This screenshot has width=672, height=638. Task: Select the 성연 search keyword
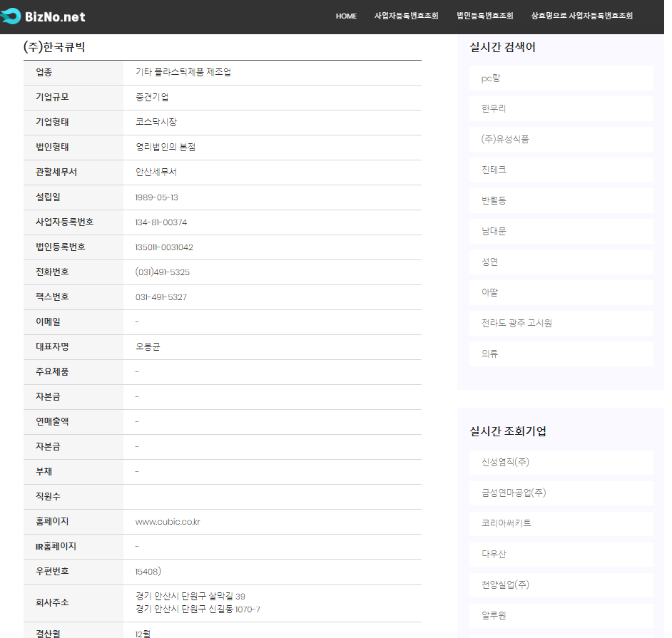(561, 262)
